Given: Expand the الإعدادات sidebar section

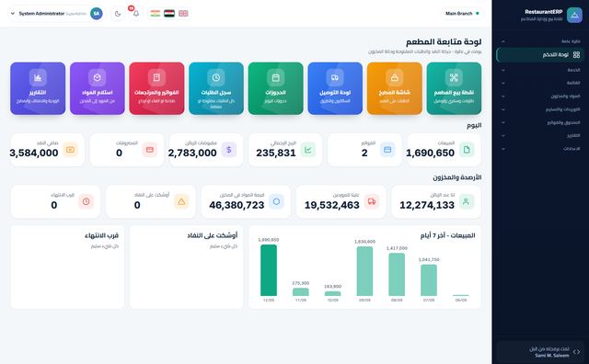Looking at the screenshot, I should [x=540, y=149].
